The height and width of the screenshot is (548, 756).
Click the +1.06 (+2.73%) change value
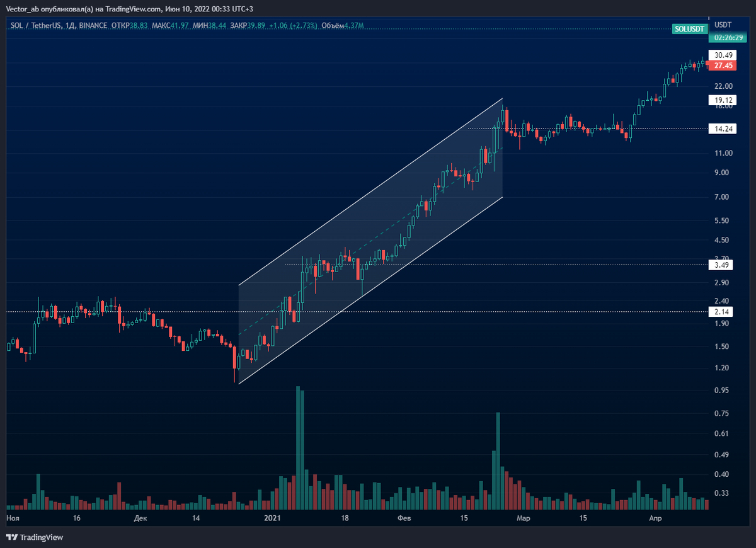click(294, 26)
